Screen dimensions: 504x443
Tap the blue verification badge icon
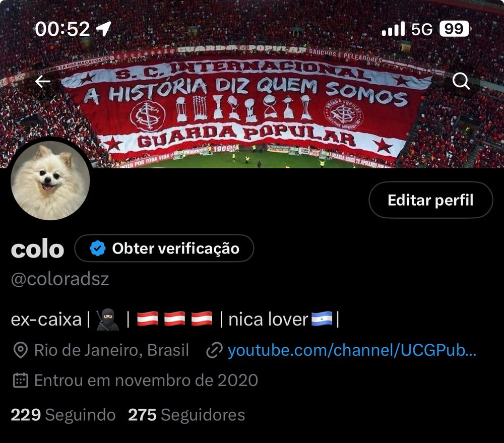click(x=98, y=248)
